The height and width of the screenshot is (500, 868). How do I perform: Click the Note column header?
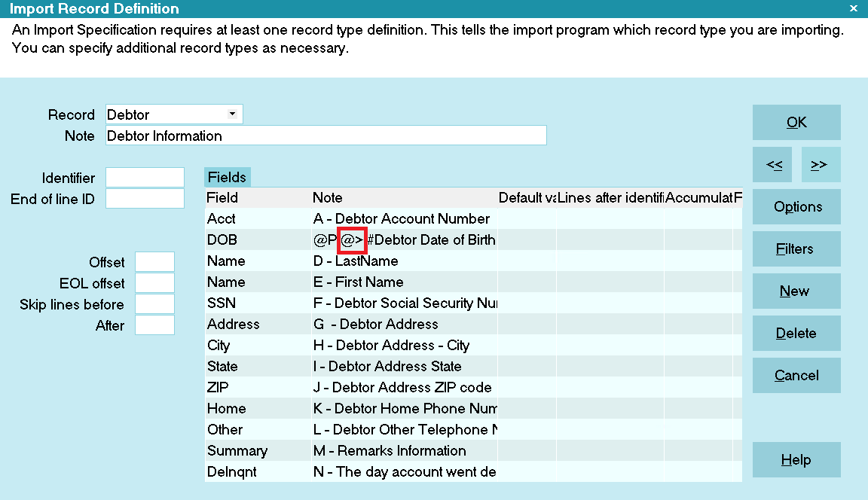404,197
